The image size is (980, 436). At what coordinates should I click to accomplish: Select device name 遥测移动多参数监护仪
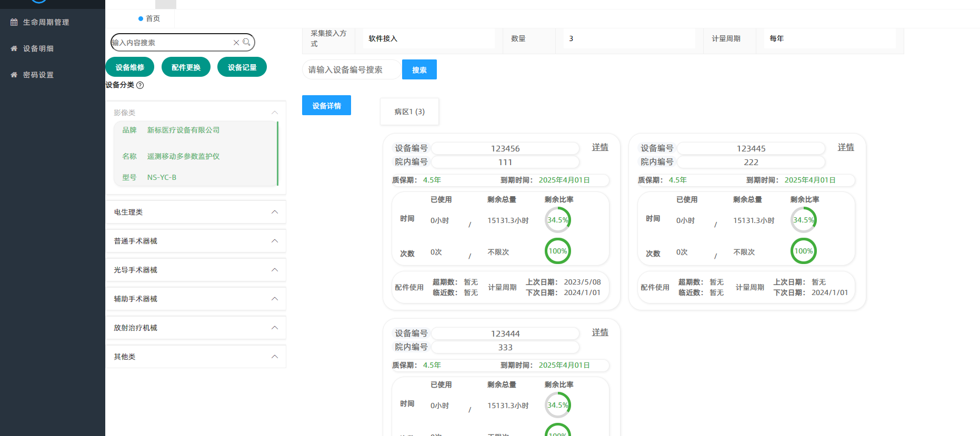tap(183, 156)
